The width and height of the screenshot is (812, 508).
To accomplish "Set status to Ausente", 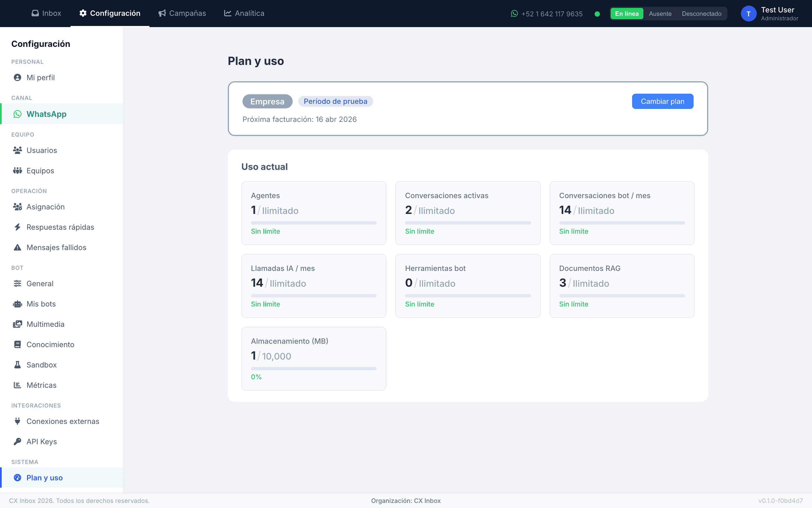I will pos(660,14).
